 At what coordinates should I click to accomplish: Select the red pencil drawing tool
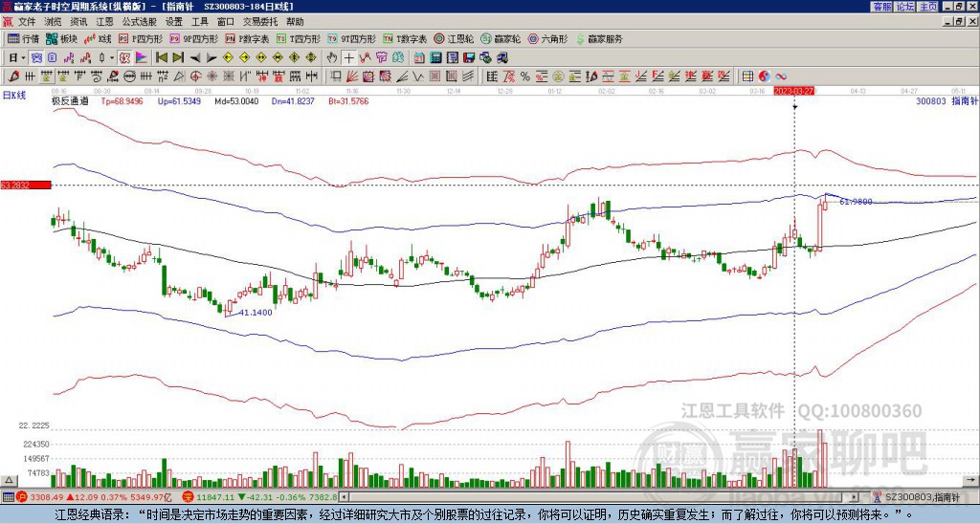pos(13,76)
